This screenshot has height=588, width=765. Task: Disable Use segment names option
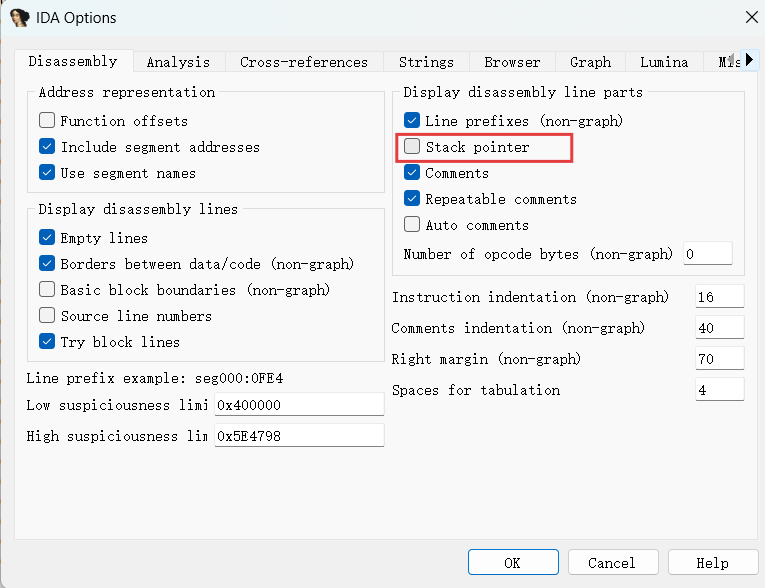pos(47,173)
